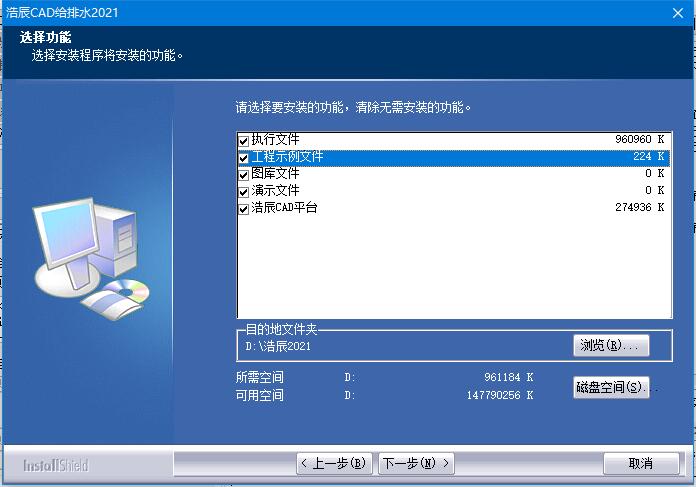Select the 图库文件 feature label

pos(275,174)
